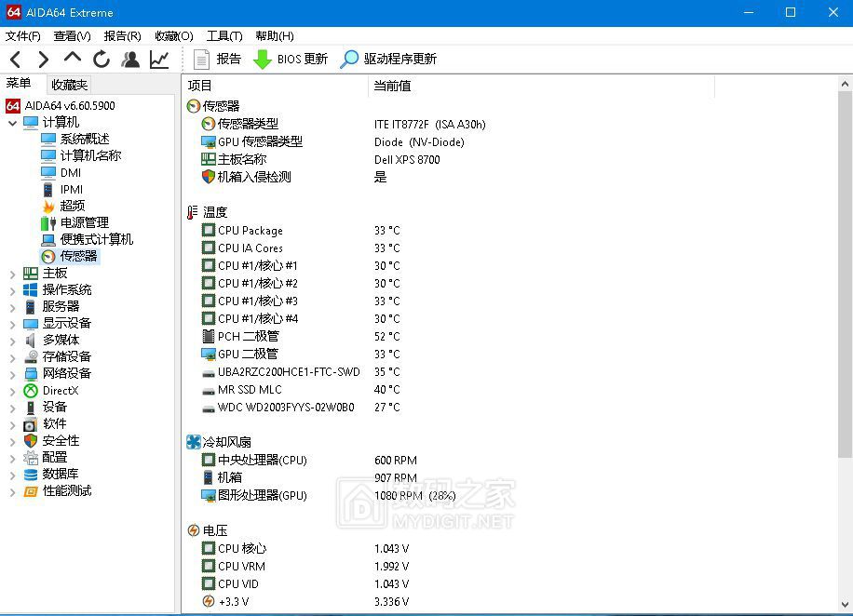853x616 pixels.
Task: Expand the 操作系统 tree node
Action: [12, 291]
